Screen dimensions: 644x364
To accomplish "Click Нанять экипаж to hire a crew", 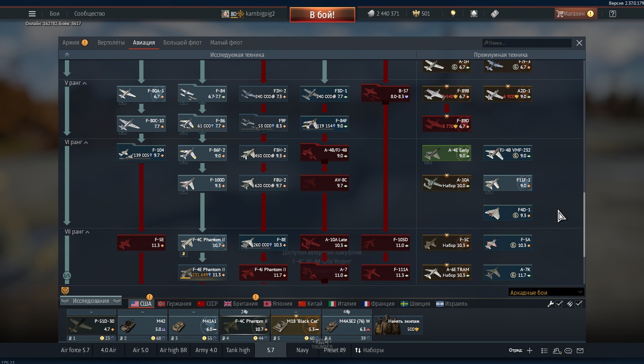I will tap(398, 325).
